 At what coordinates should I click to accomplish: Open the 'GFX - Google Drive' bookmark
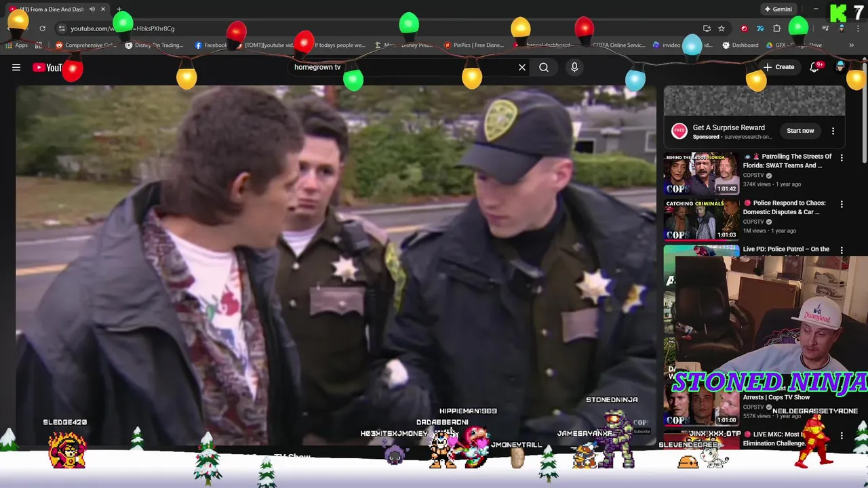795,45
